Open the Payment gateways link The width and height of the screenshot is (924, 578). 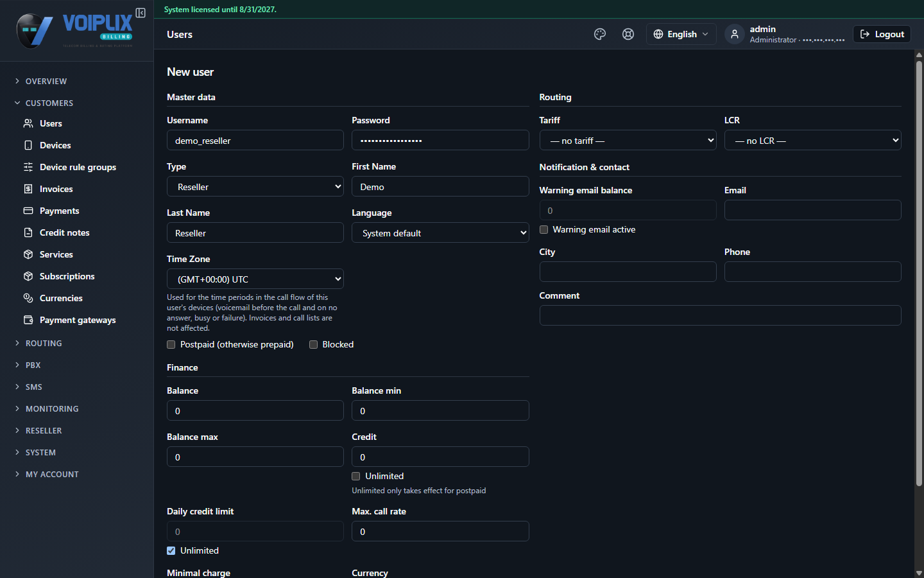(x=78, y=320)
